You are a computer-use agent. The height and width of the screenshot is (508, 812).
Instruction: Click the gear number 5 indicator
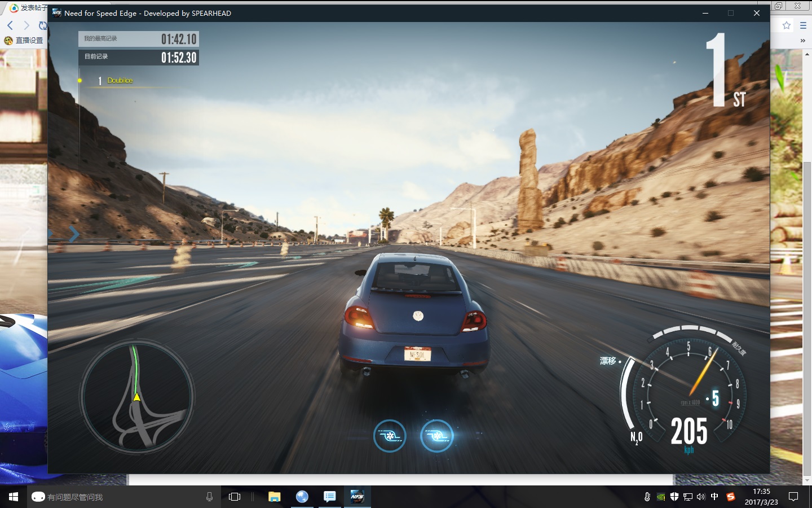coord(715,398)
